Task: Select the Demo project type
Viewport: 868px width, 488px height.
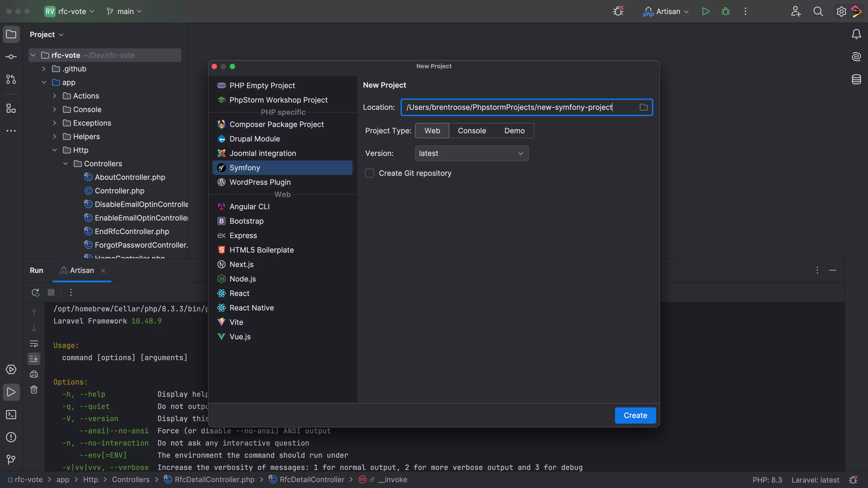Action: click(x=514, y=131)
